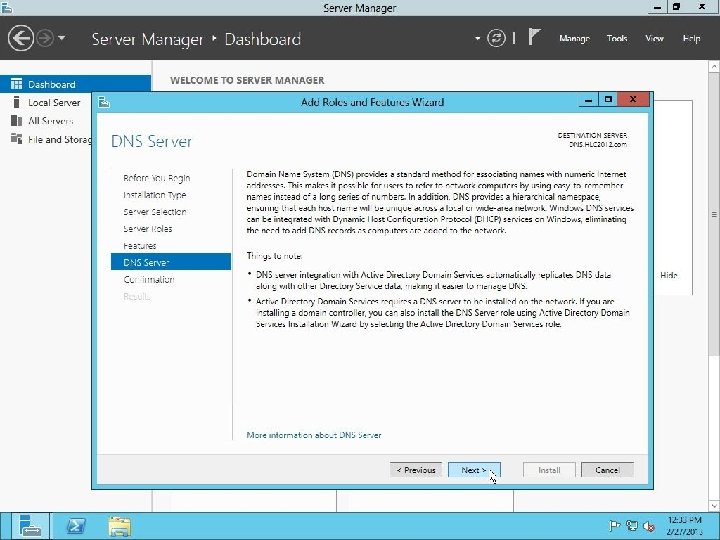Screen dimensions: 720x540
Task: Open the Manage menu
Action: [x=574, y=39]
